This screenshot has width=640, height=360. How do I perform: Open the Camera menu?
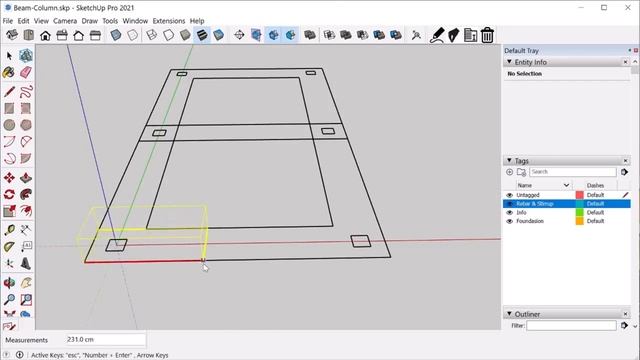(x=65, y=21)
